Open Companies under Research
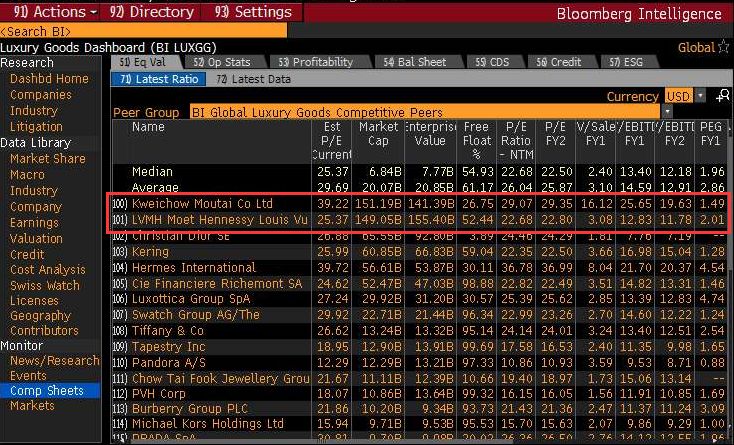The width and height of the screenshot is (734, 445). pos(41,95)
